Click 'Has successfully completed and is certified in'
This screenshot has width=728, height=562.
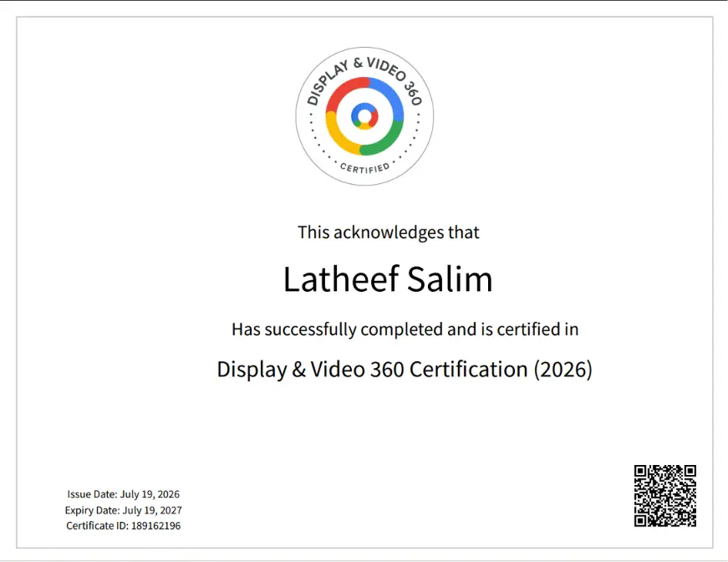tap(405, 330)
